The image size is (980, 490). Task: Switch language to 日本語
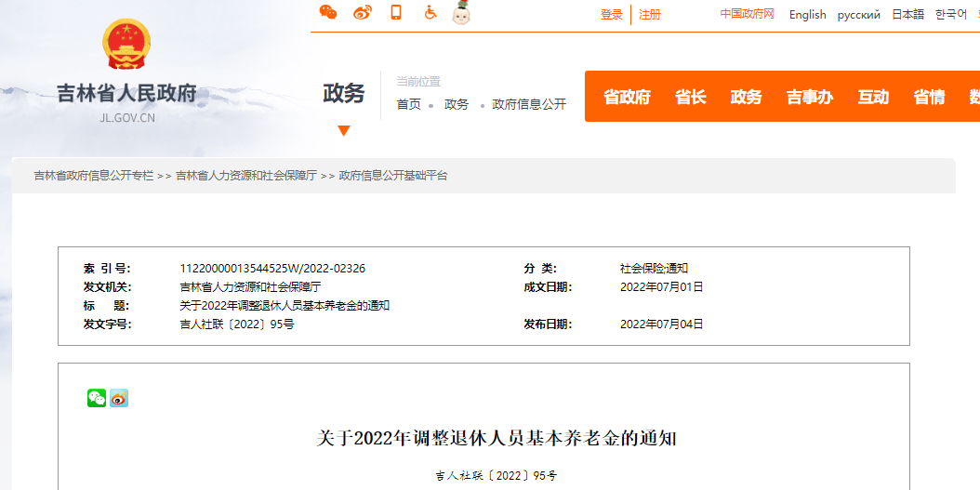tap(907, 14)
